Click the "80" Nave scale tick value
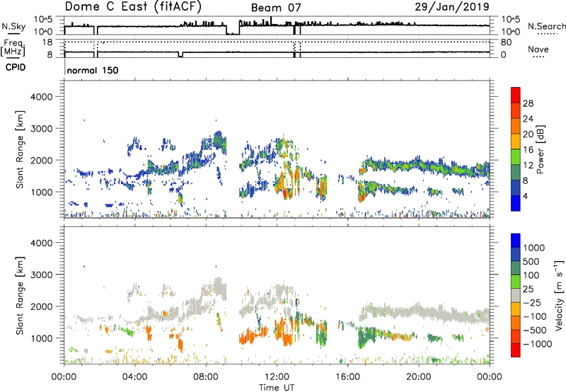The height and width of the screenshot is (392, 566). click(506, 42)
